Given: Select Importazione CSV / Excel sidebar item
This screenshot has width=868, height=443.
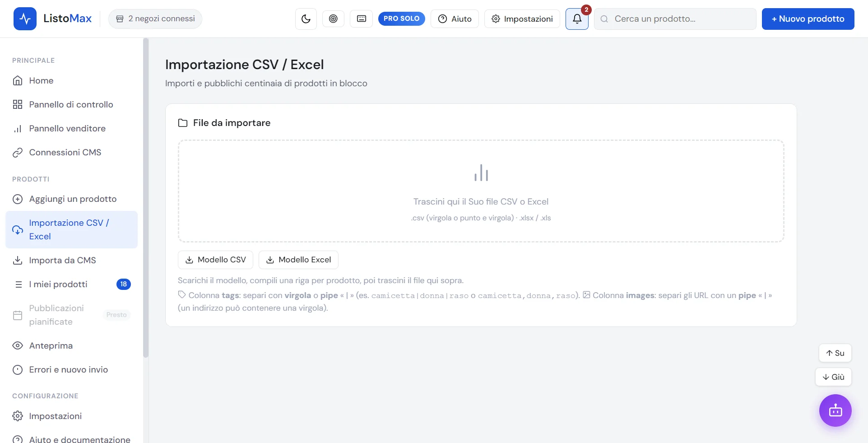Looking at the screenshot, I should 71,229.
